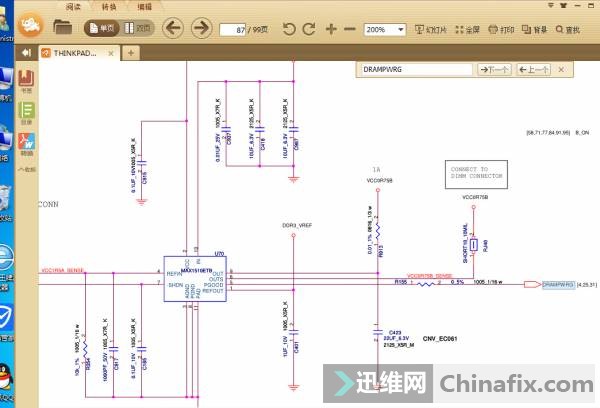Screen dimensions: 600x408
Task: Open the Internet Explorer desktop icon
Action: 6,258
